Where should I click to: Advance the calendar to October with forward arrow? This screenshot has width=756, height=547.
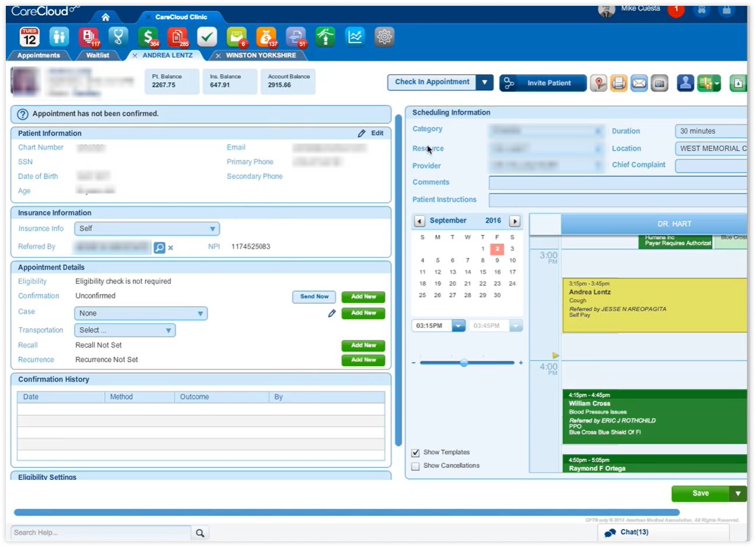coord(514,220)
